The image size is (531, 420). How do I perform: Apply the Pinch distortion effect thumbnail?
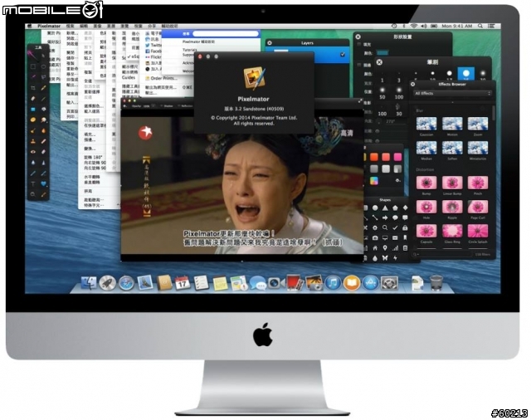coord(478,183)
